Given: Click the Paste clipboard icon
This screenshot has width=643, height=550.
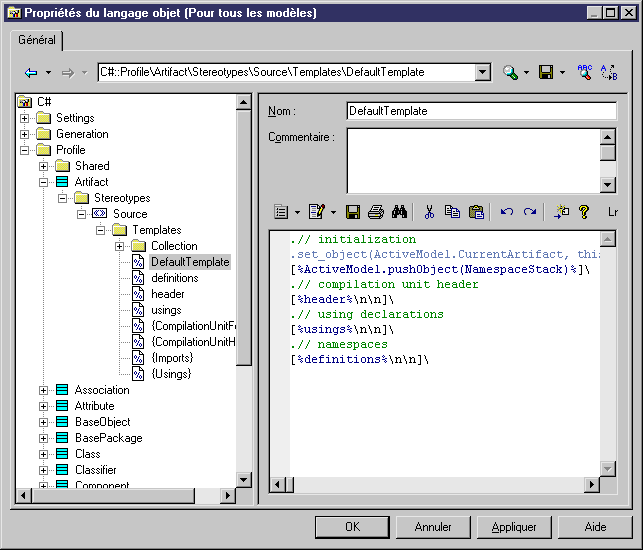Looking at the screenshot, I should pos(476,212).
